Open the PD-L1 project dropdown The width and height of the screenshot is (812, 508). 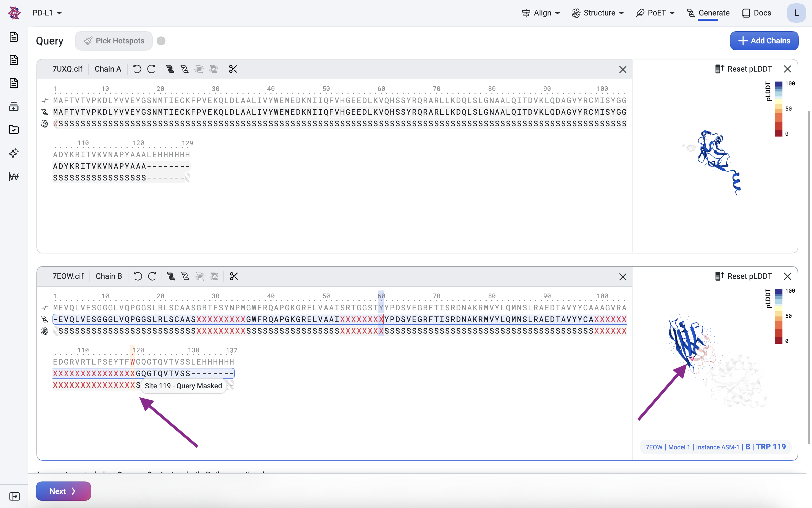(47, 13)
